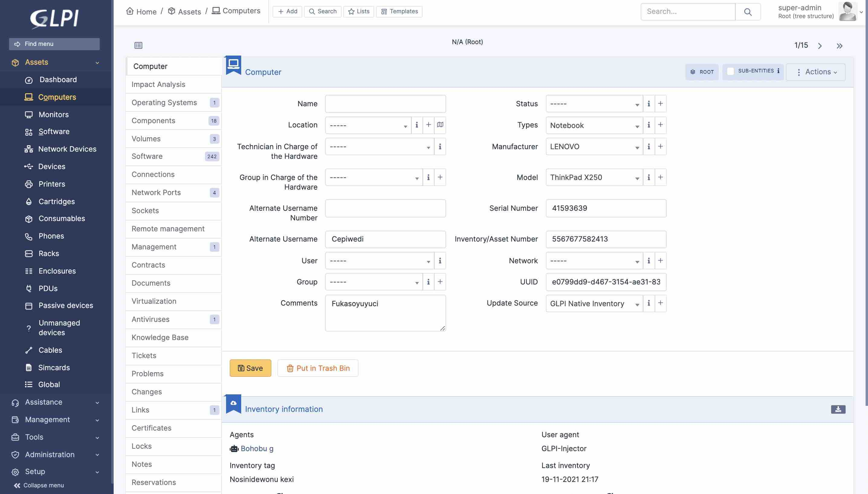Toggle the Sub-entities checkbox
Viewport: 868px width, 494px height.
tap(730, 71)
